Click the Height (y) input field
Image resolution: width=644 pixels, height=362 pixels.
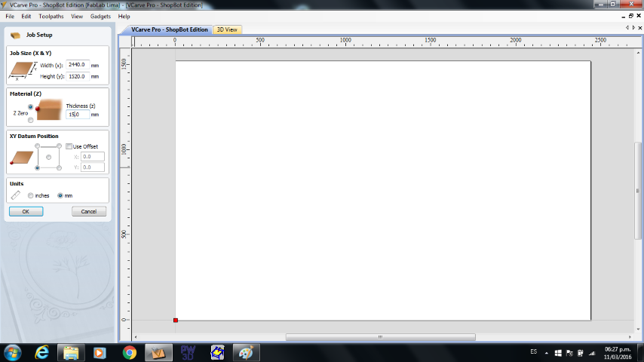point(78,76)
